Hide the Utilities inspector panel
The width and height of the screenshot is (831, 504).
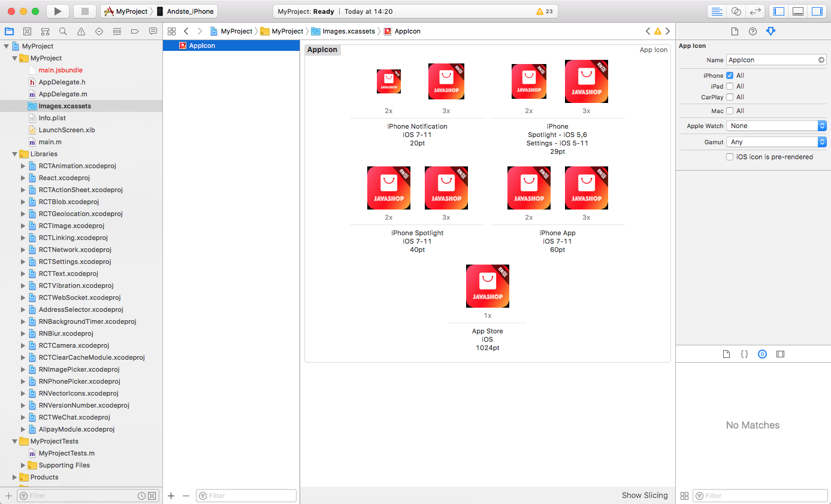pos(817,11)
